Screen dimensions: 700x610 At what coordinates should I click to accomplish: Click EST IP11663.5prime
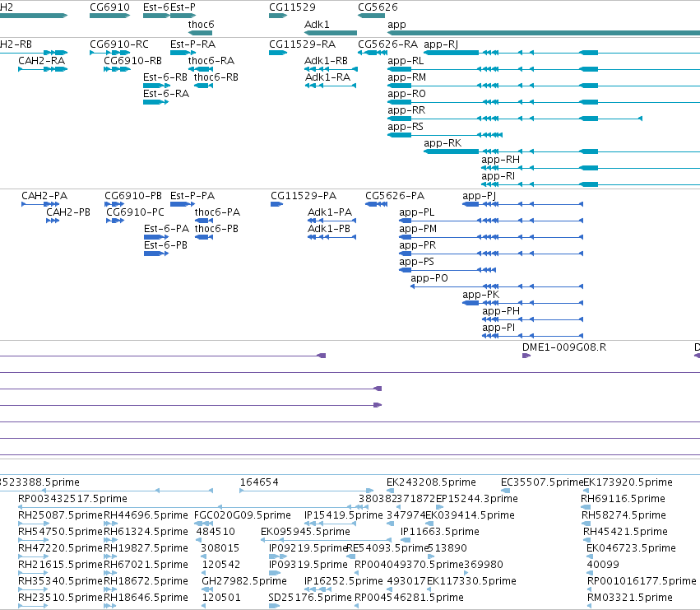pyautogui.click(x=440, y=532)
